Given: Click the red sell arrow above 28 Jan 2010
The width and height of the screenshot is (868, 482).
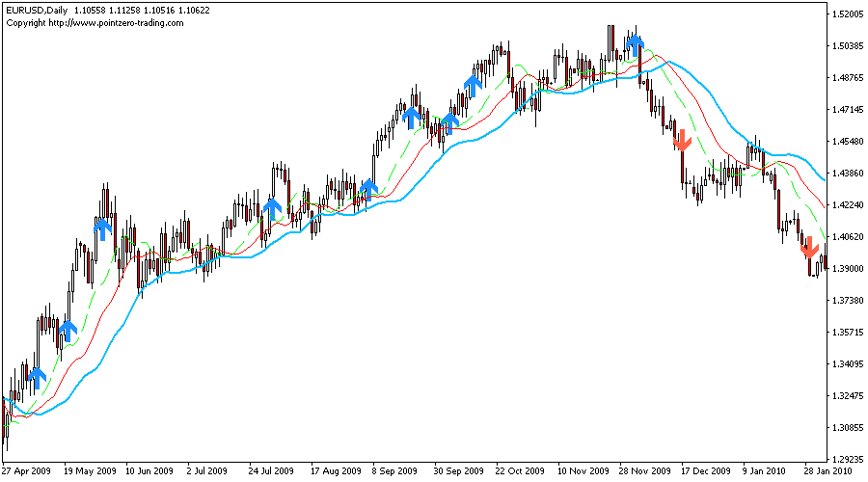Looking at the screenshot, I should (x=809, y=248).
